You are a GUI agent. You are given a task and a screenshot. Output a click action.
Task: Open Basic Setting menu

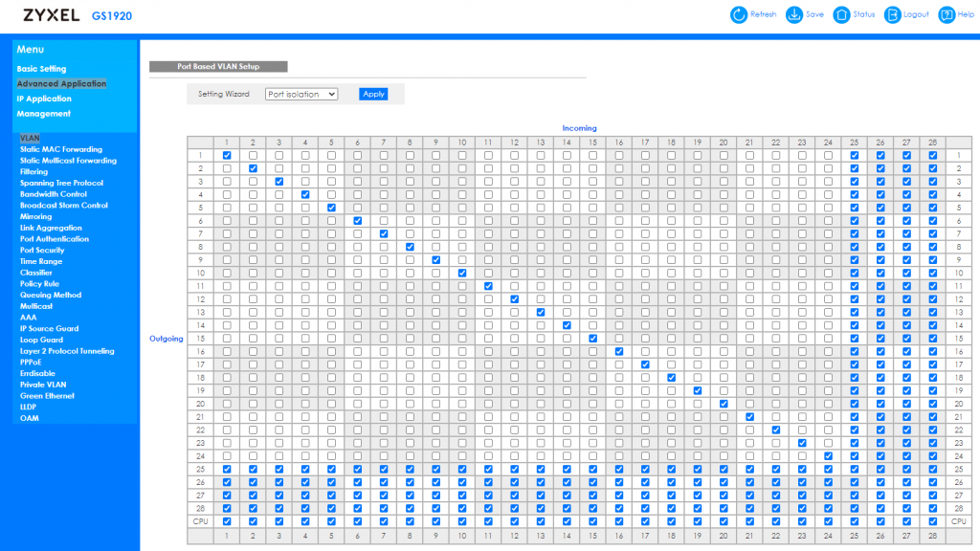click(x=41, y=69)
